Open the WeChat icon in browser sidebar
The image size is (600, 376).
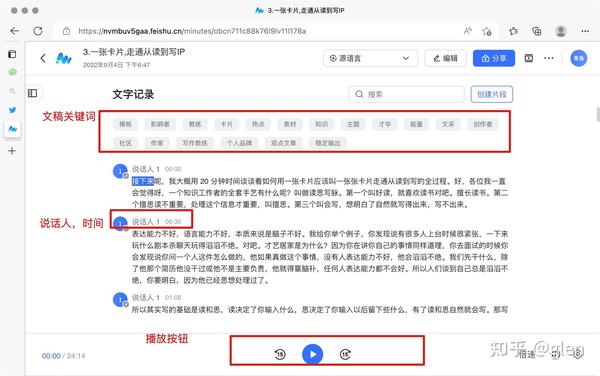(13, 72)
